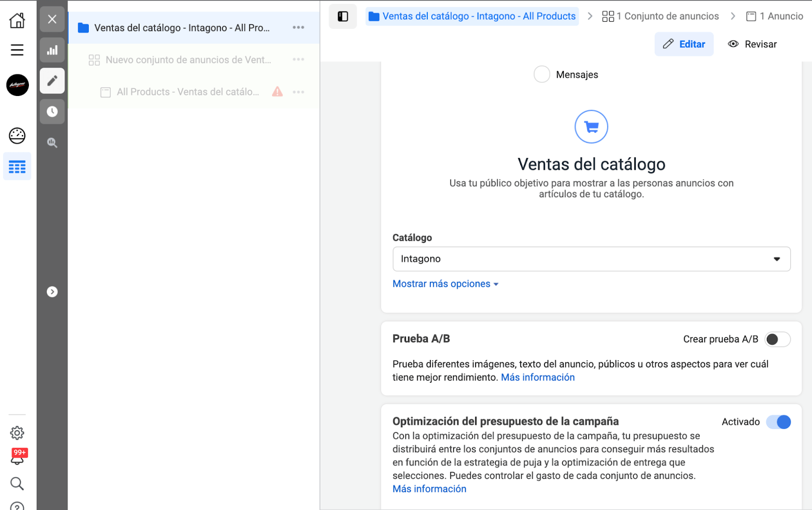Select campaign Ventas del catálogo in tree
Viewport: 812px width, 510px height.
[194, 27]
